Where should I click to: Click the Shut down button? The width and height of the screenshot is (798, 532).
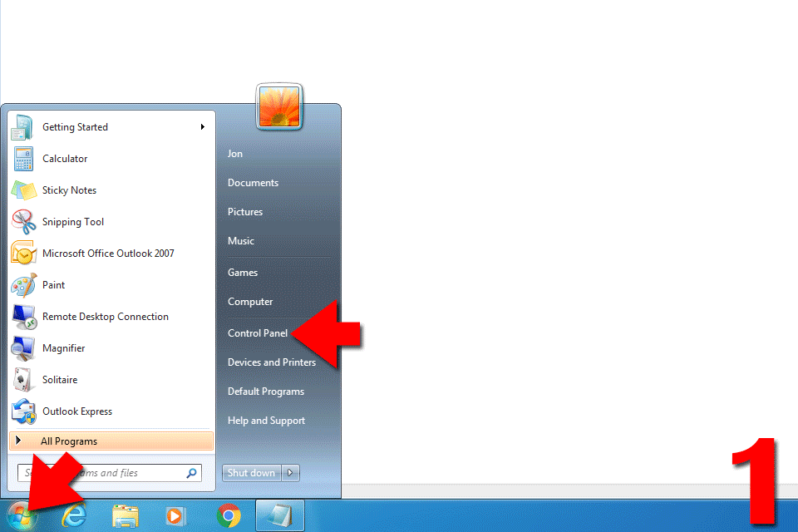pos(251,473)
